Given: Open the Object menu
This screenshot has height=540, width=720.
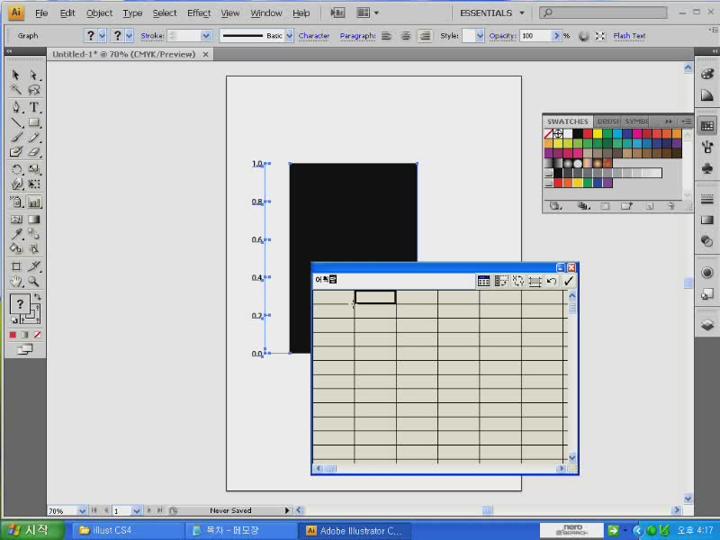Looking at the screenshot, I should pos(99,13).
